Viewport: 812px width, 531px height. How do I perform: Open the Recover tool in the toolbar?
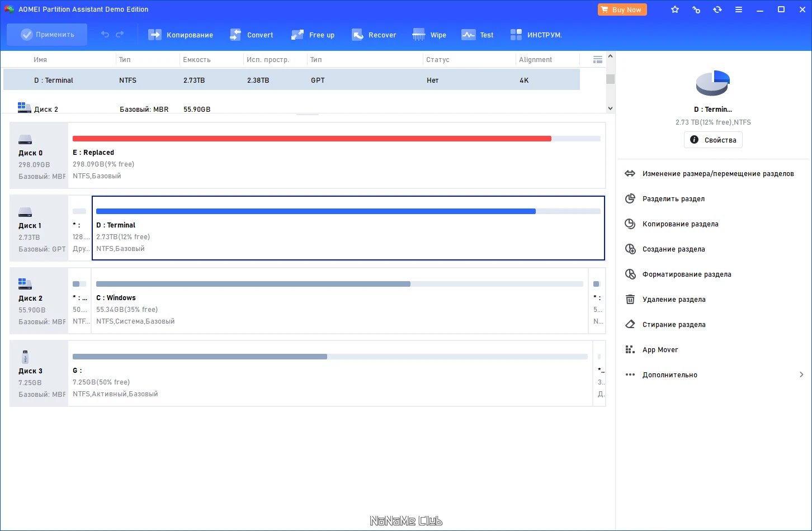pyautogui.click(x=374, y=35)
